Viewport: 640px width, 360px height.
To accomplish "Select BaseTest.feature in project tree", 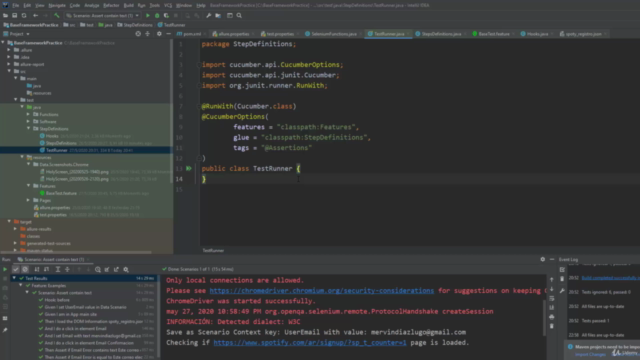I will pos(61,193).
